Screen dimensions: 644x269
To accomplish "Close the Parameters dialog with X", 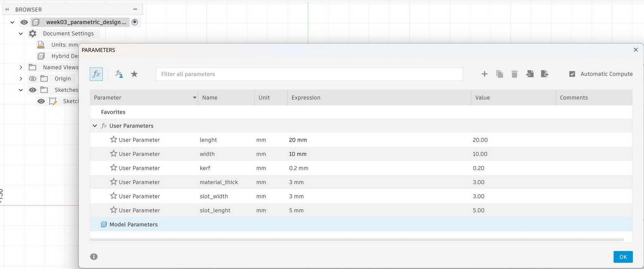I will [636, 50].
